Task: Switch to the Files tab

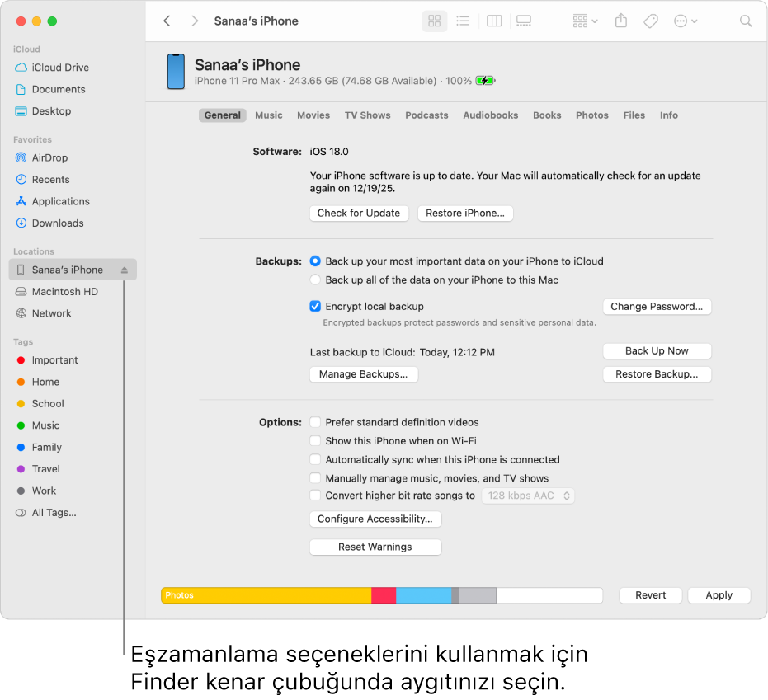Action: coord(634,115)
